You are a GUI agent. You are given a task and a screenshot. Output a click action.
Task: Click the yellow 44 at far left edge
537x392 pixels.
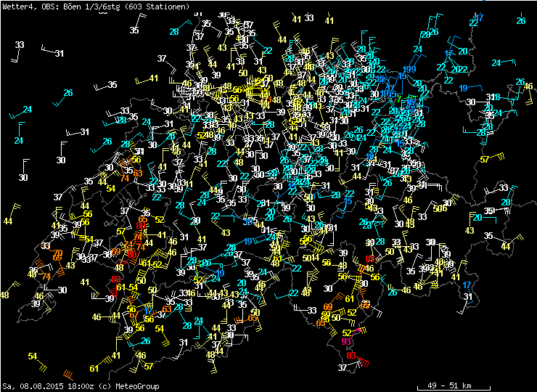[x=8, y=221]
